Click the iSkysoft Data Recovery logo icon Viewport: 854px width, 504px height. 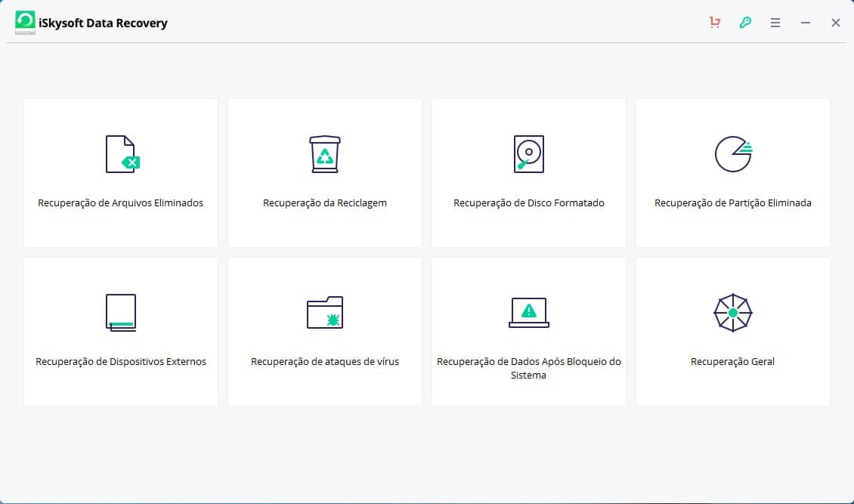[25, 23]
